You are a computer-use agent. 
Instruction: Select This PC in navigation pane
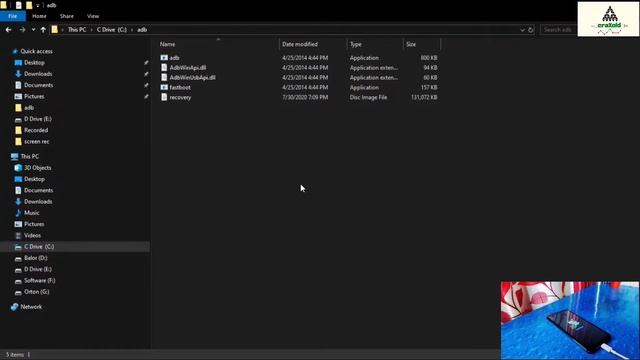pos(29,156)
